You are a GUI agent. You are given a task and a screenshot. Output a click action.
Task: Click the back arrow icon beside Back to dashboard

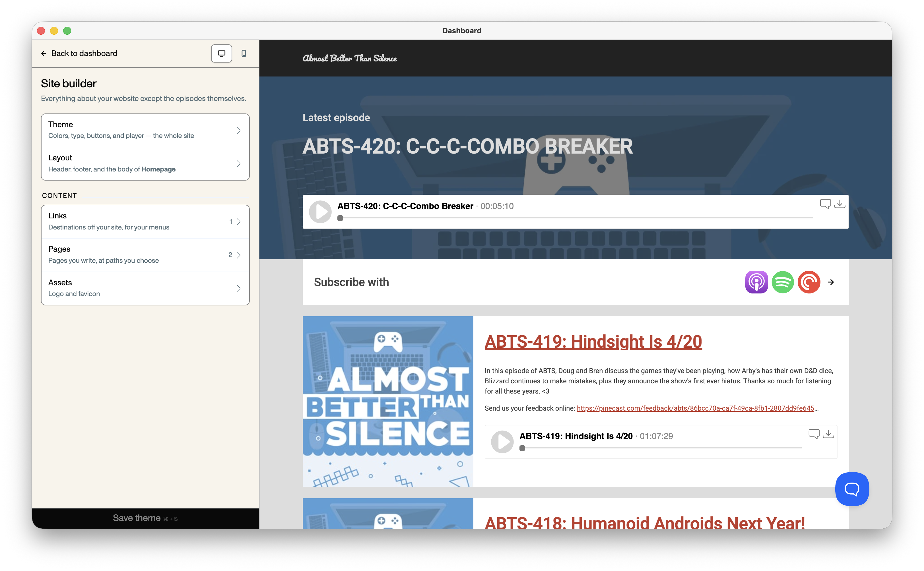(x=44, y=53)
